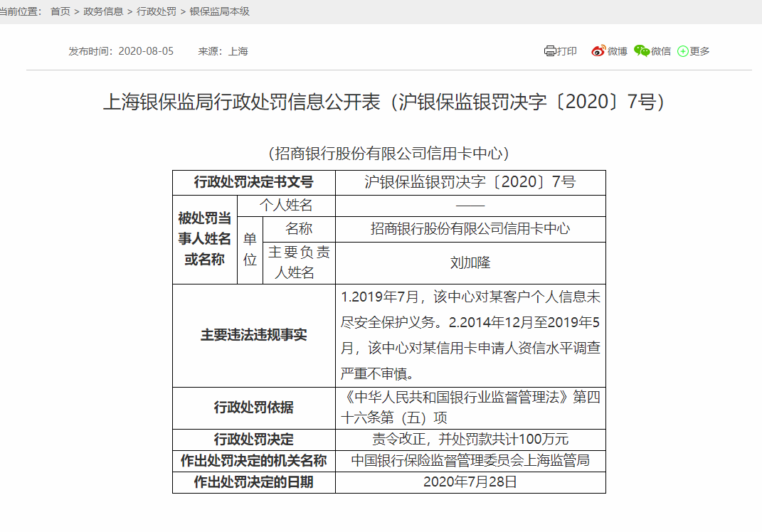Click the cell 责令改正，并处罚款共计100万元
Screen dimensions: 762x532
coord(470,440)
